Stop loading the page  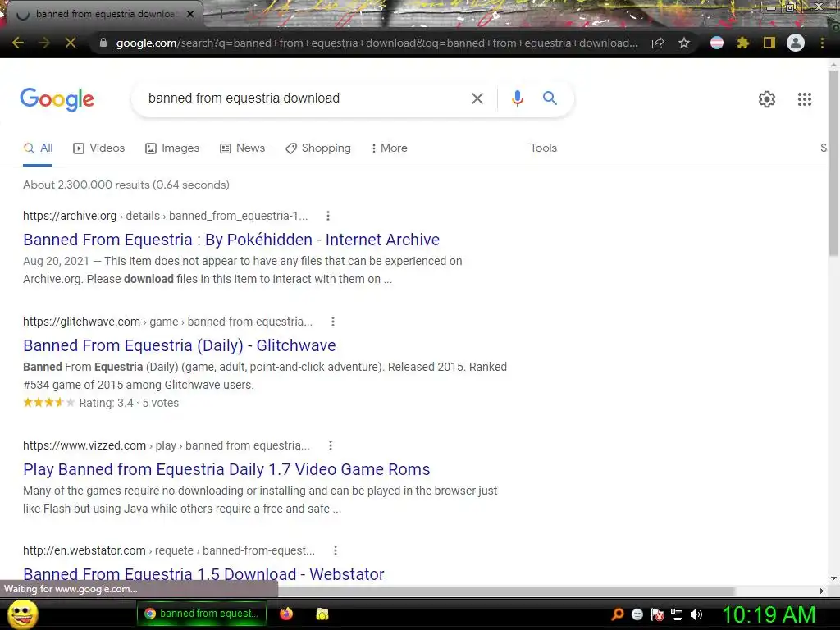click(x=71, y=43)
